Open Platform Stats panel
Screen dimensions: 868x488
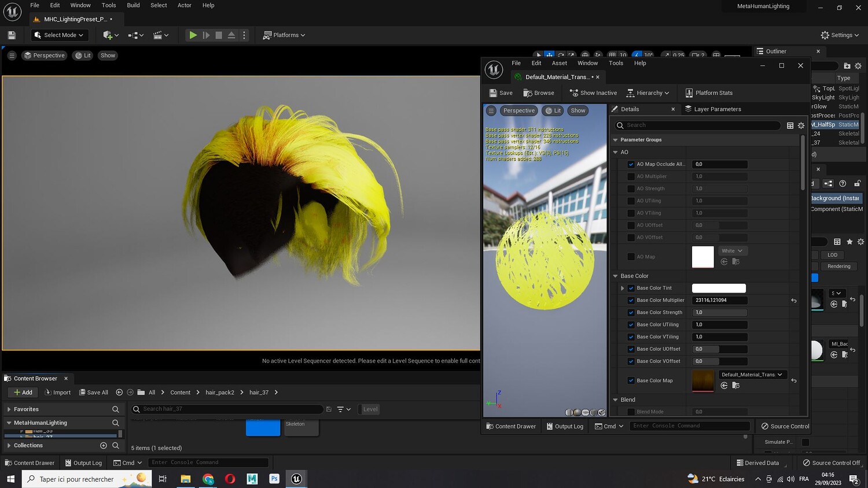point(709,93)
